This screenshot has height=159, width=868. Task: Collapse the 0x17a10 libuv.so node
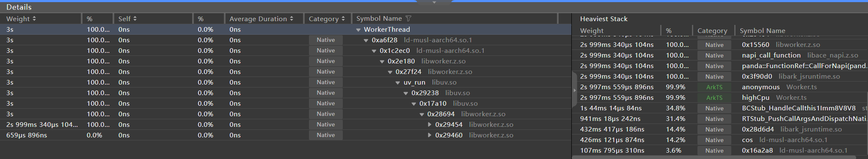click(414, 104)
